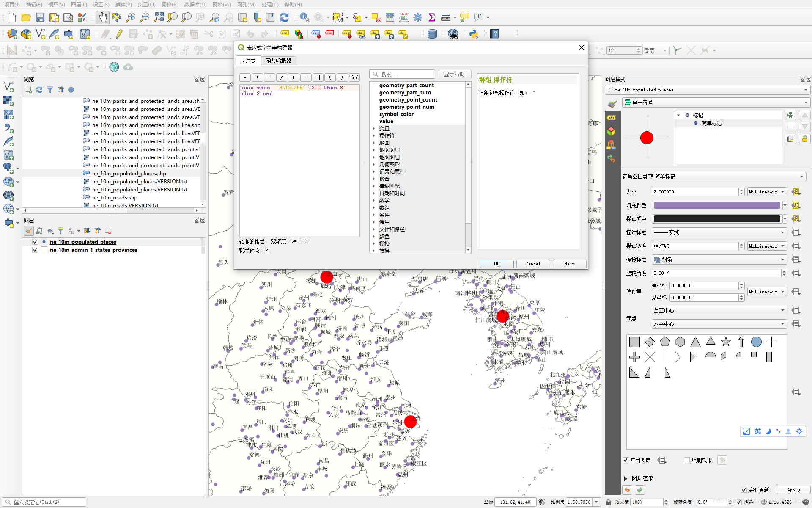Select the Pan Map hand tool

(x=103, y=17)
